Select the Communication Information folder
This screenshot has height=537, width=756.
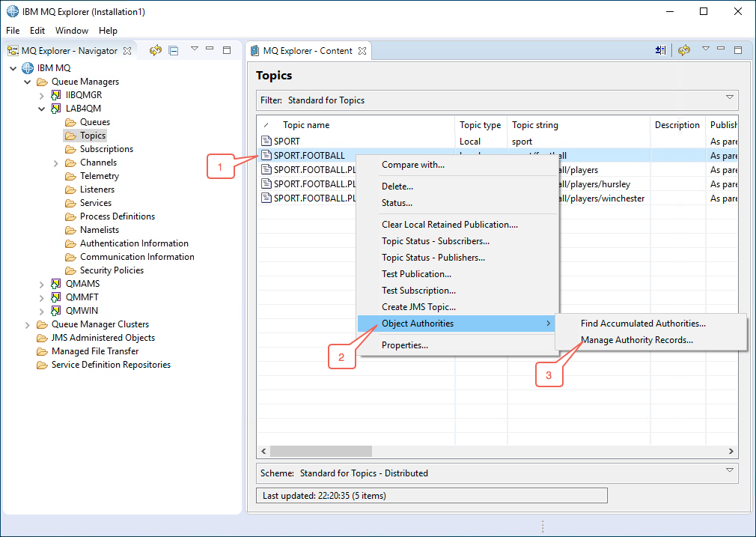[x=137, y=257]
